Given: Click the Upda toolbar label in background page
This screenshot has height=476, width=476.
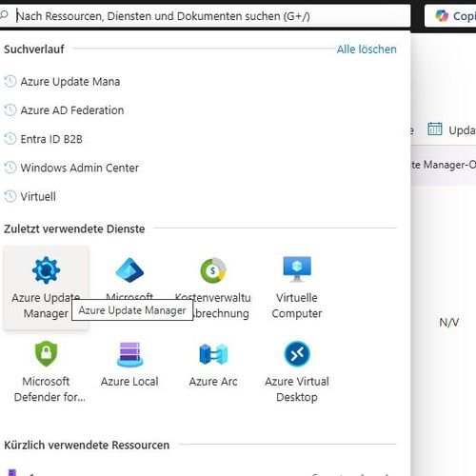Looking at the screenshot, I should tap(462, 130).
